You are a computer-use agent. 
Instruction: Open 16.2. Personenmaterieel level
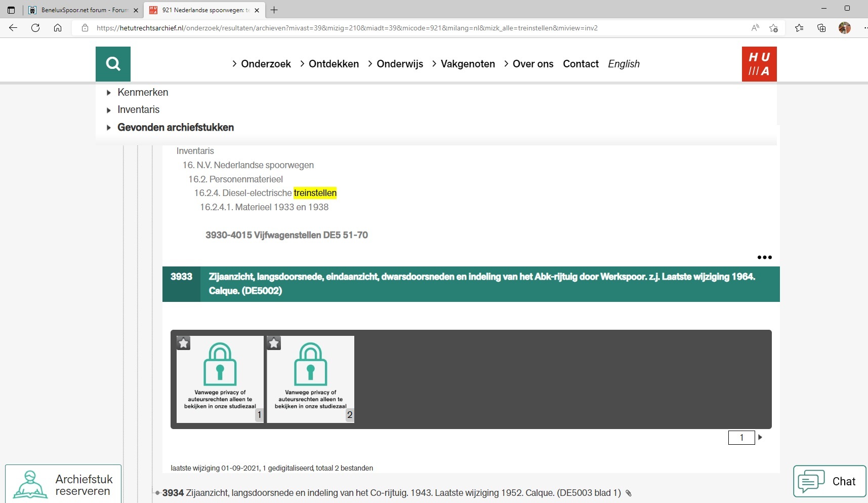(x=235, y=179)
